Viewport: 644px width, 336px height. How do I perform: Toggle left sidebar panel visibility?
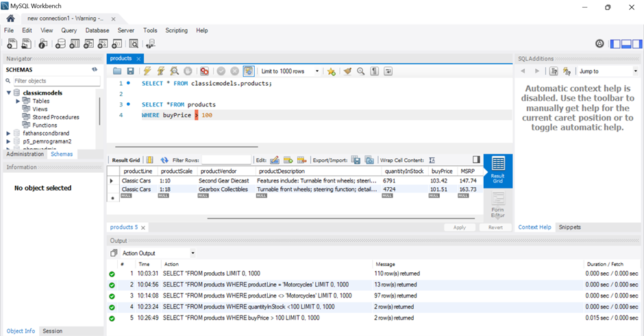coord(615,44)
